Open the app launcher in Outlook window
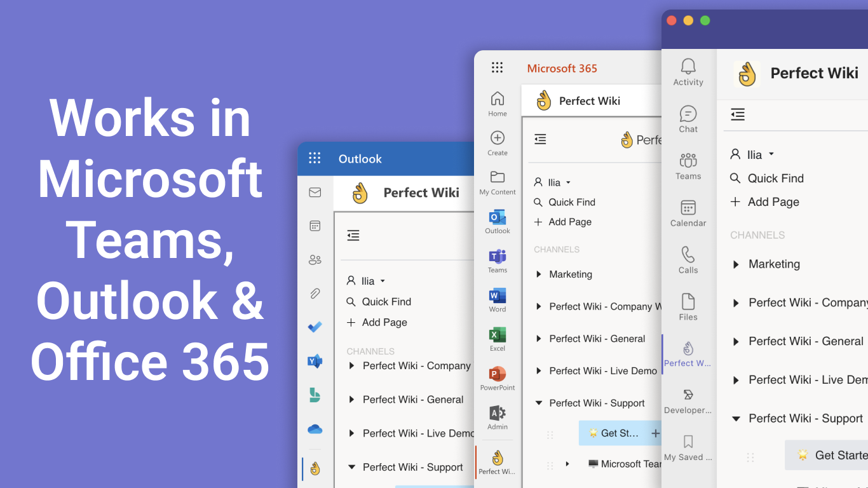Viewport: 868px width, 488px height. (x=315, y=158)
